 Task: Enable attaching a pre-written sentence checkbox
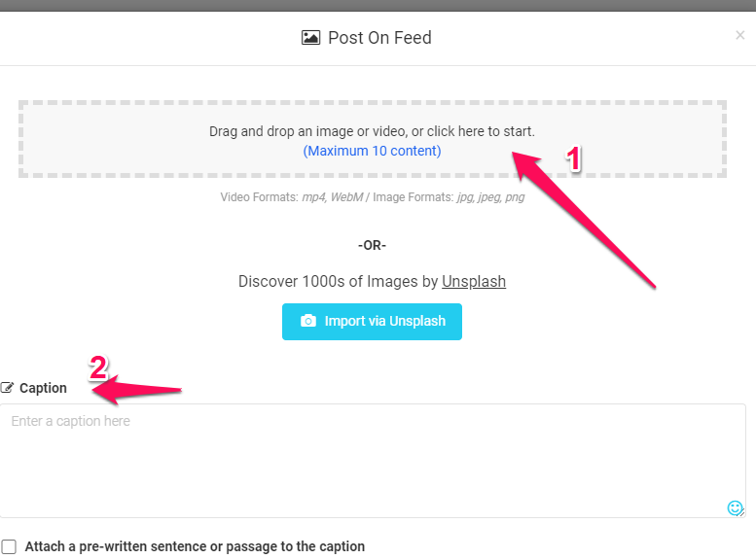pos(9,547)
